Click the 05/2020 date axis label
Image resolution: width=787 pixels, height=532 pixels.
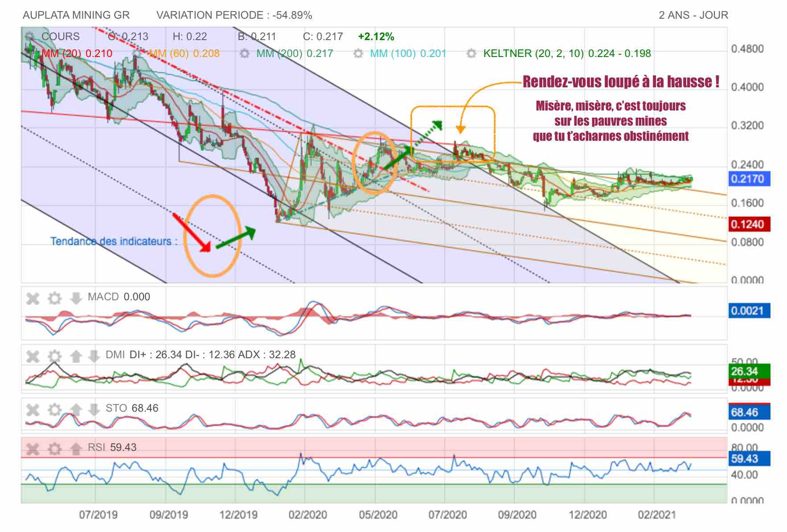click(378, 515)
